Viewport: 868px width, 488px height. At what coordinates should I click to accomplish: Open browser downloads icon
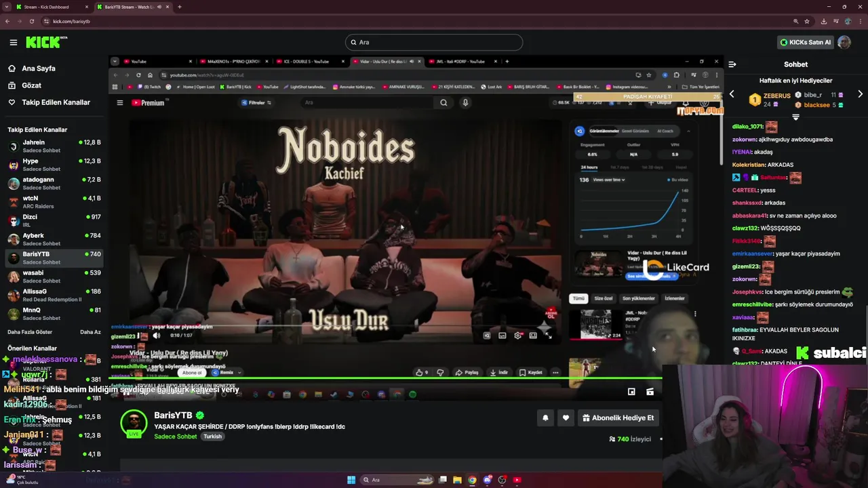click(823, 21)
